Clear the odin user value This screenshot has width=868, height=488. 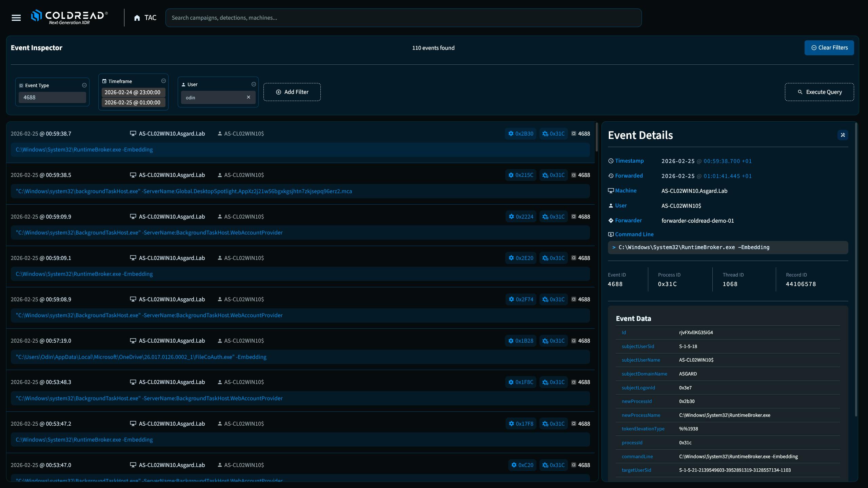[249, 97]
